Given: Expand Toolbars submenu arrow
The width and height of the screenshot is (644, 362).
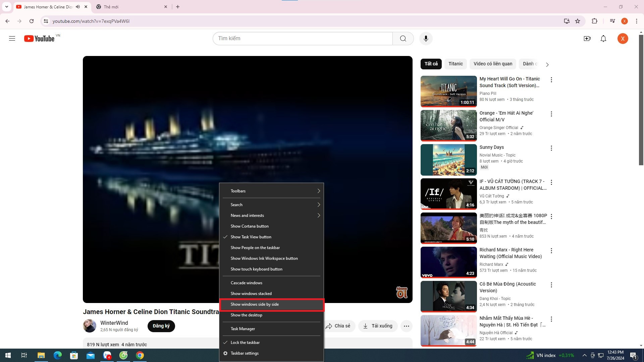Looking at the screenshot, I should pos(319,190).
